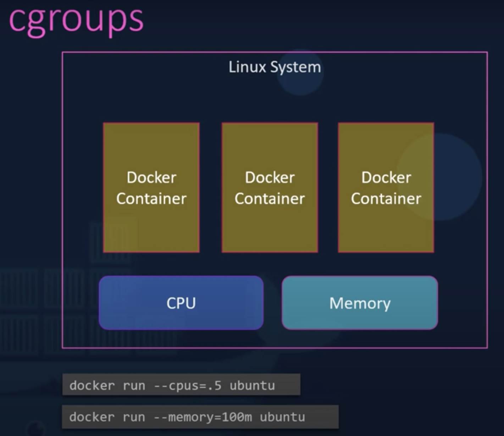This screenshot has height=436, width=504.
Task: Select the "docker run --memory=100m ubuntu" command
Action: 200,417
